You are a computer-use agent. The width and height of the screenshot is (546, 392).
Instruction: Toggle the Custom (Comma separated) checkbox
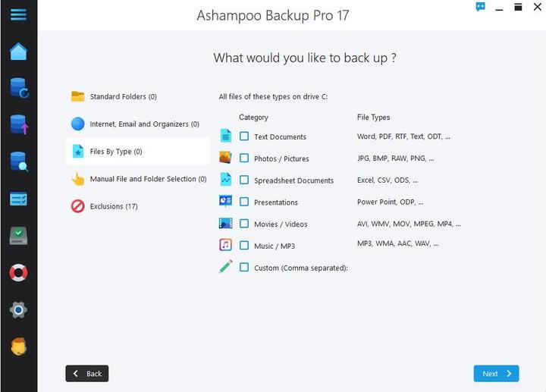(x=244, y=268)
